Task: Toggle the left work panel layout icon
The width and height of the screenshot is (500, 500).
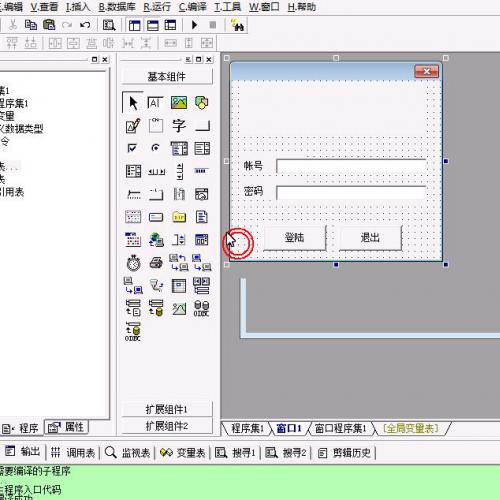Action: pyautogui.click(x=135, y=25)
